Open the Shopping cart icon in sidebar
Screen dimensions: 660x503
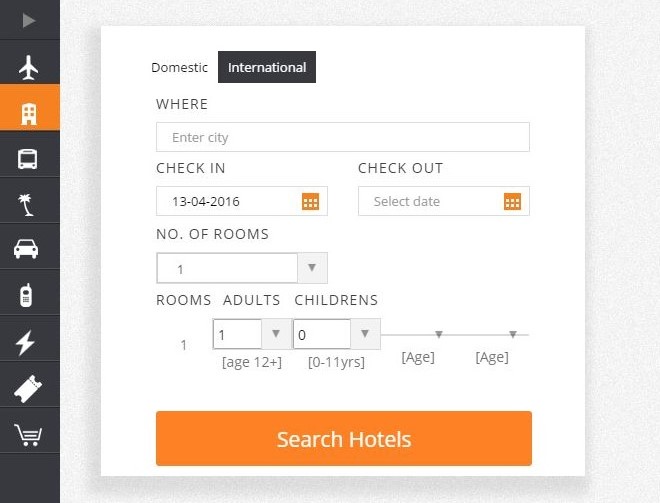tap(28, 434)
